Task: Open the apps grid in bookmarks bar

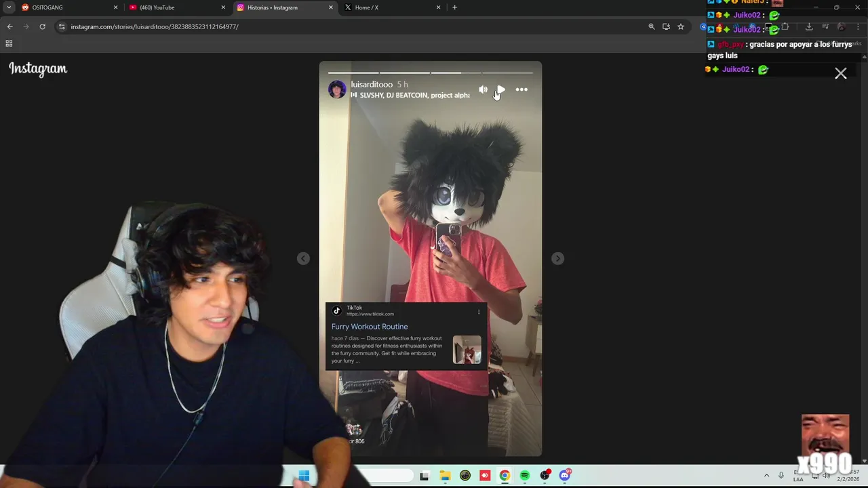Action: pyautogui.click(x=9, y=43)
